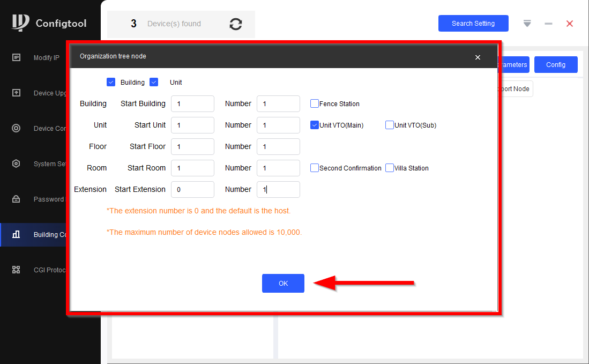Click the Start Unit input field

click(x=193, y=125)
